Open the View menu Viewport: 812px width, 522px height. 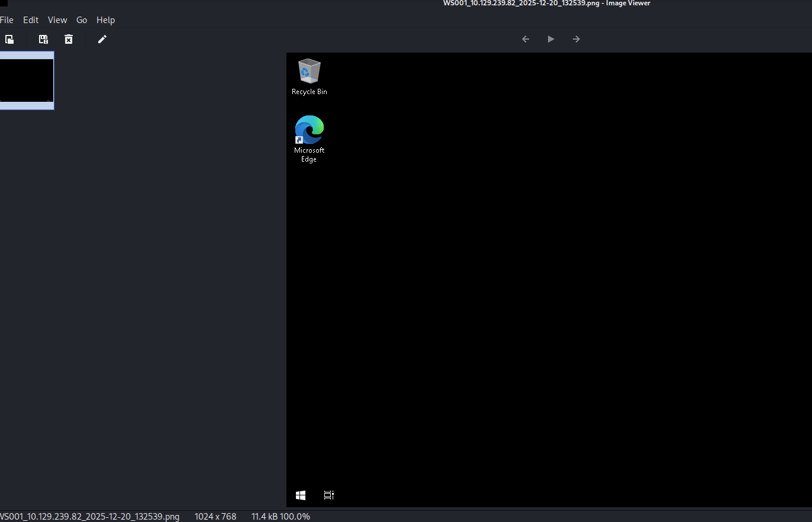(57, 20)
